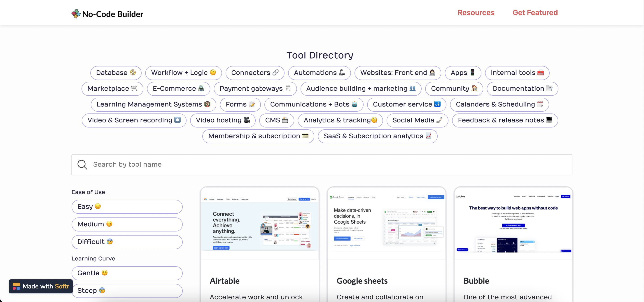The width and height of the screenshot is (644, 302).
Task: Open the Airtable tool card thumbnail
Action: click(259, 223)
